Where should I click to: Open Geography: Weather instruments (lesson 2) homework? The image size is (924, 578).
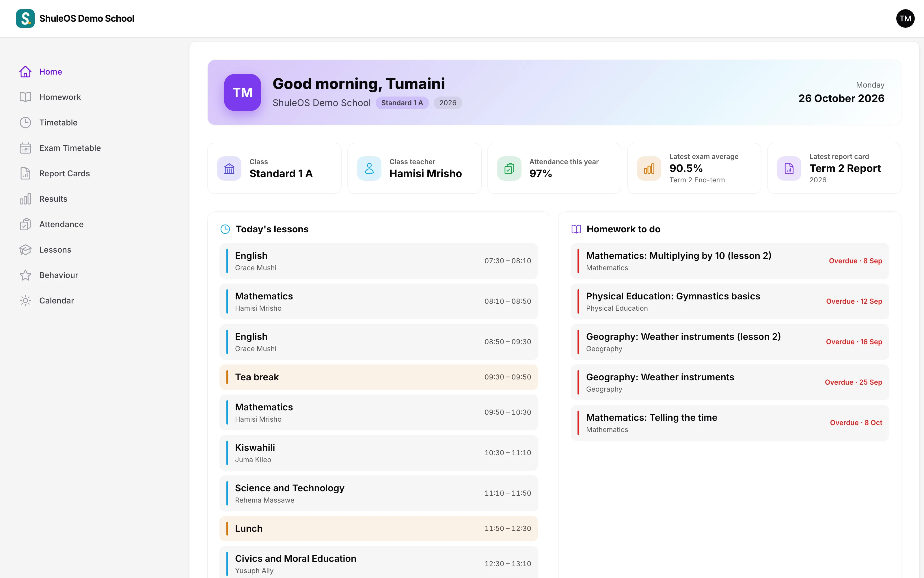[x=730, y=342]
